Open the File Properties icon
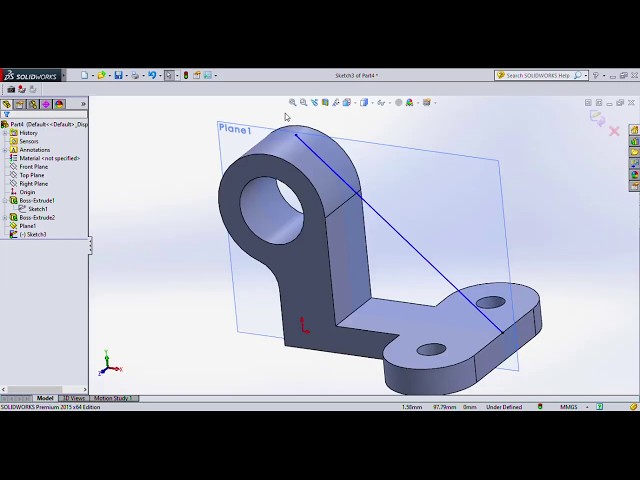This screenshot has width=640, height=480. (x=197, y=75)
